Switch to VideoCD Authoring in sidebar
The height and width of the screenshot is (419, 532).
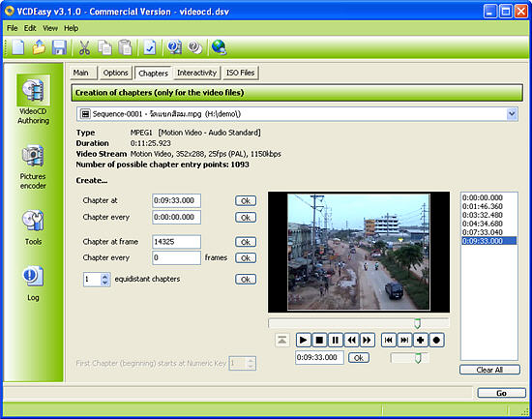coord(33,99)
